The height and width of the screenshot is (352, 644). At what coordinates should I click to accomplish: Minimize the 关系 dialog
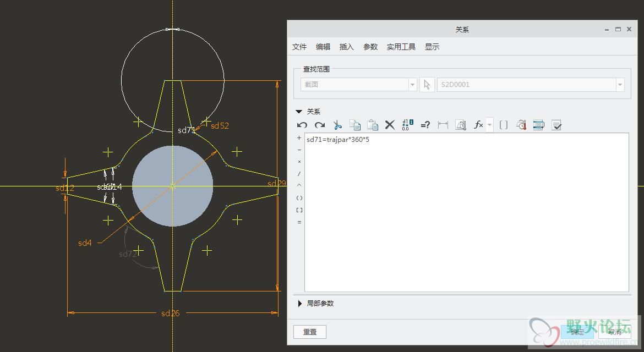tap(607, 30)
